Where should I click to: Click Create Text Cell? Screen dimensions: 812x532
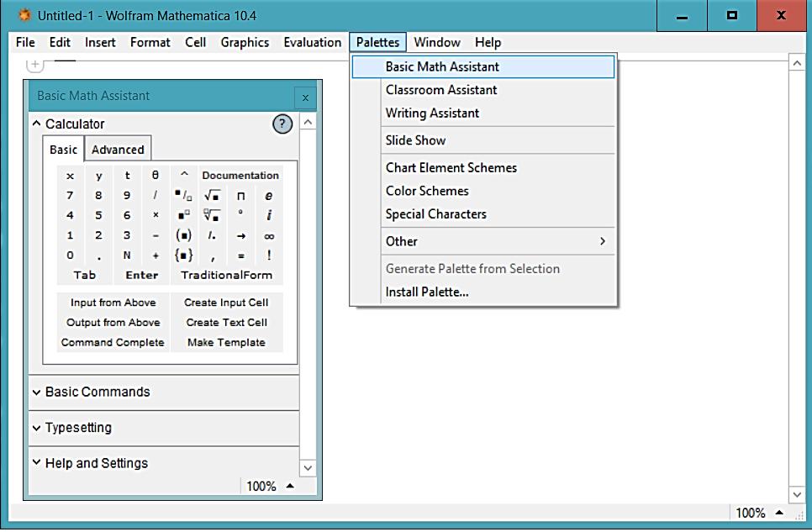pyautogui.click(x=226, y=322)
